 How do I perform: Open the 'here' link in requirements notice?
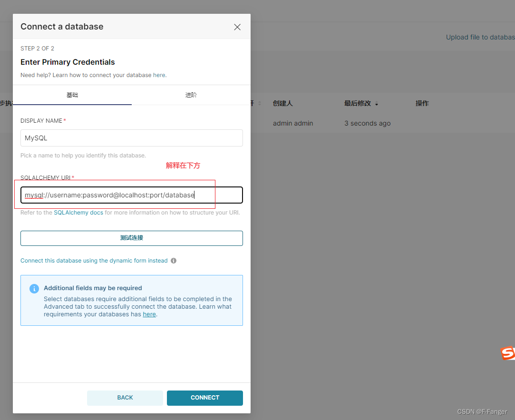pos(149,314)
